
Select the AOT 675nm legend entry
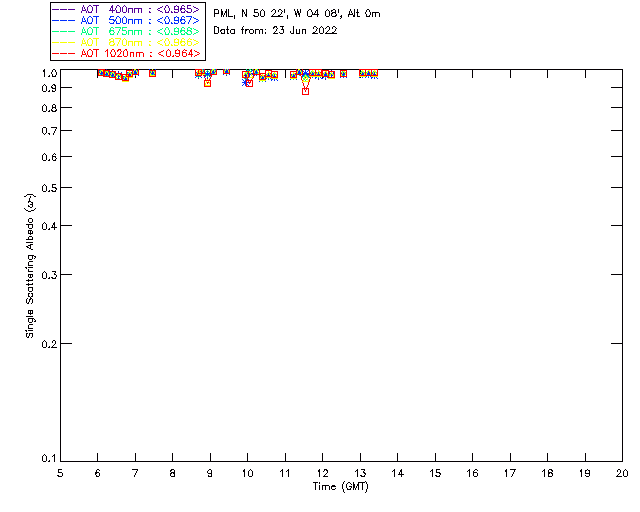click(126, 31)
